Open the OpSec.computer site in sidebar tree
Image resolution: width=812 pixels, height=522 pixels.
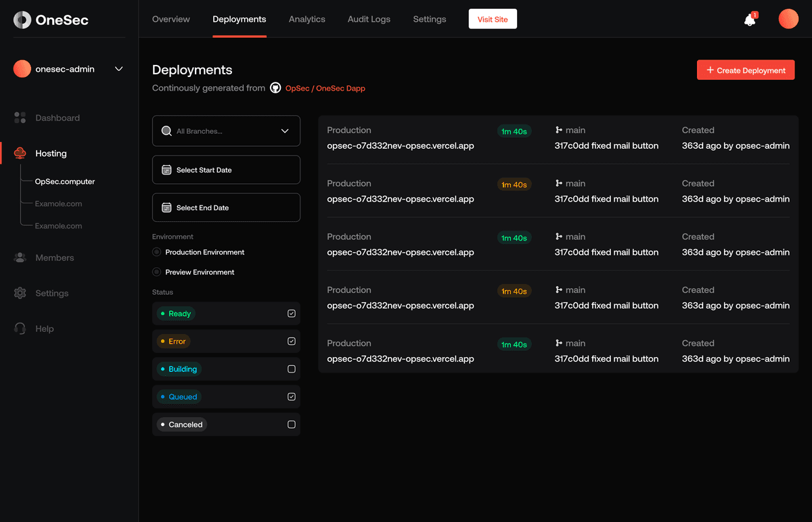tap(65, 181)
